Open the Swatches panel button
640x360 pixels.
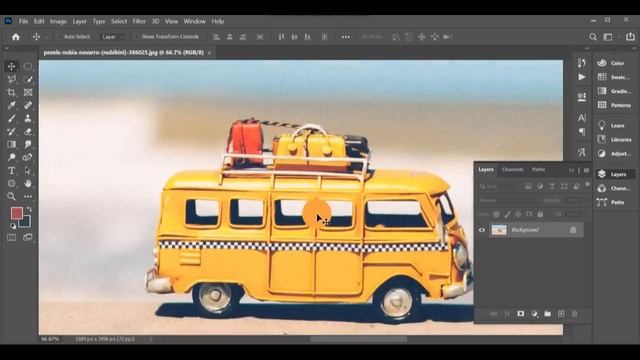click(x=613, y=77)
